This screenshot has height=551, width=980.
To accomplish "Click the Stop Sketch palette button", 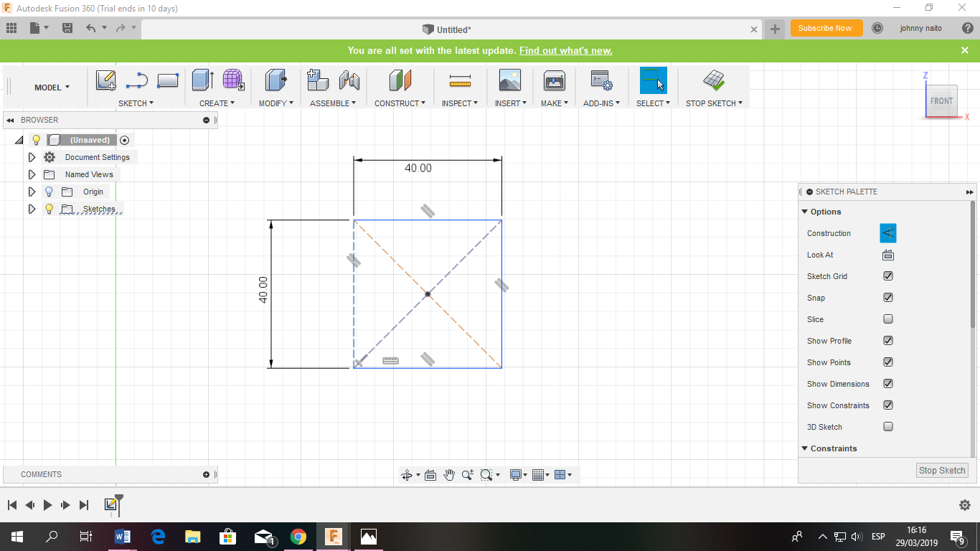I will pyautogui.click(x=942, y=471).
